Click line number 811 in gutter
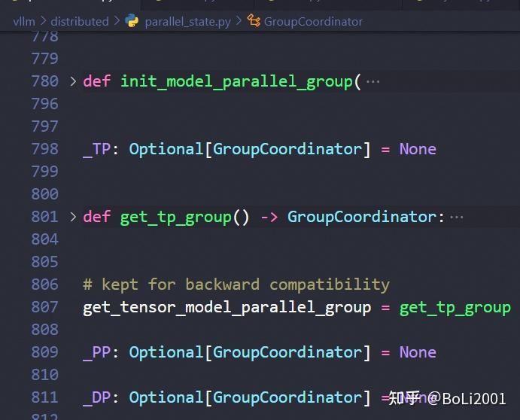 (x=44, y=397)
